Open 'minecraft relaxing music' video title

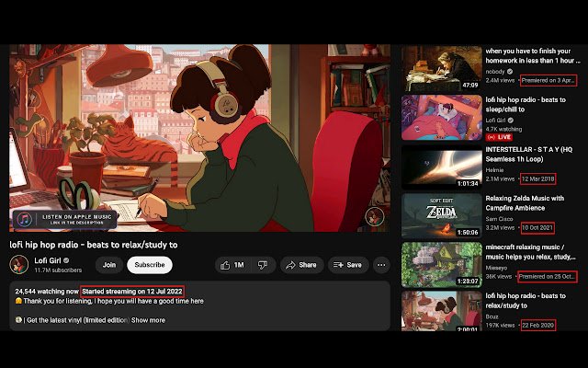click(x=530, y=252)
